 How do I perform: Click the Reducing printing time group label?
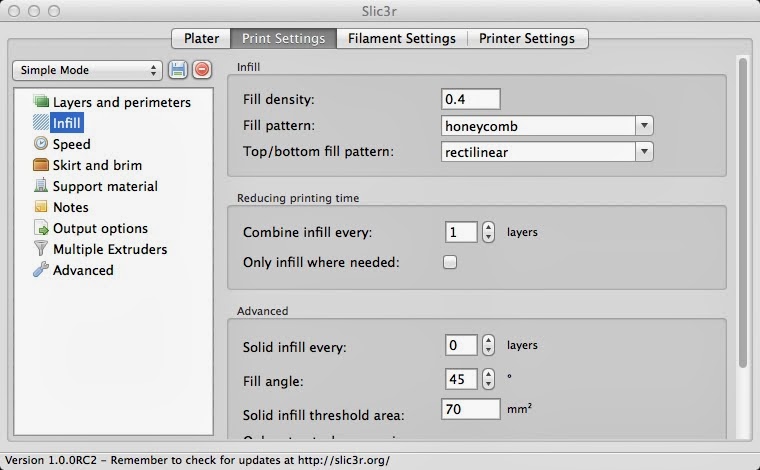[x=298, y=198]
